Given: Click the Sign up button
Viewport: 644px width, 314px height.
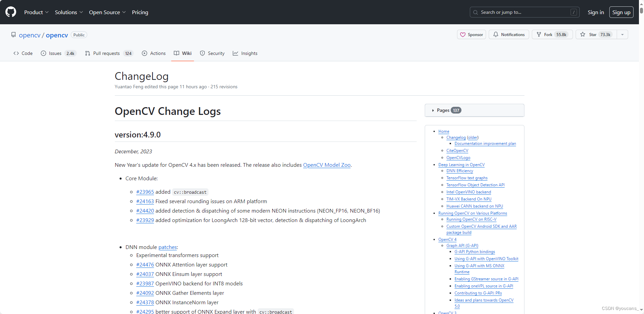Looking at the screenshot, I should tap(621, 12).
